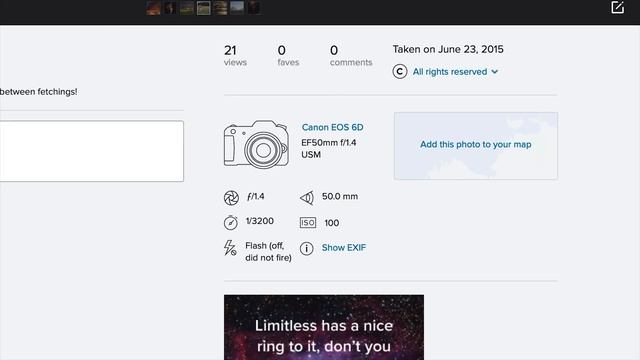Image resolution: width=640 pixels, height=360 pixels.
Task: Open the Canon EOS 6D link
Action: (332, 127)
